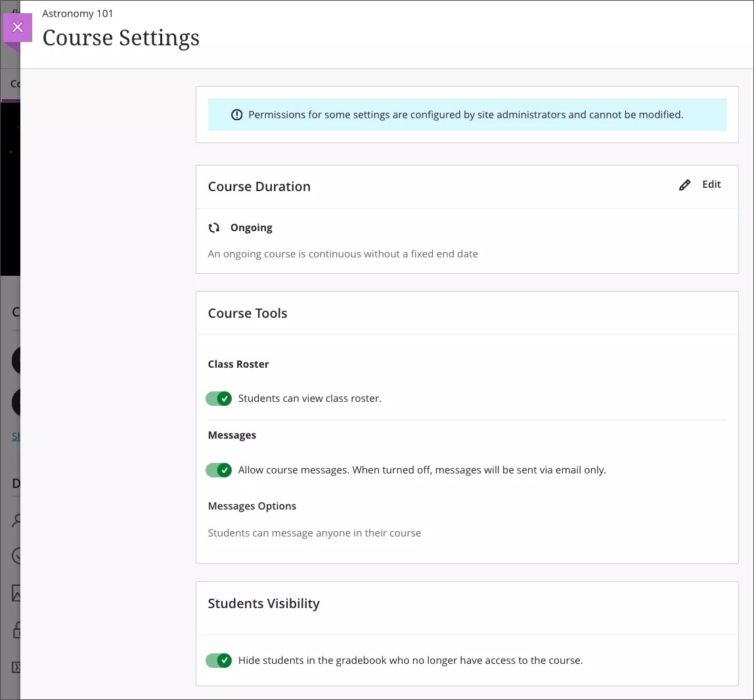Switch to the partially visible Content tab
The height and width of the screenshot is (700, 754).
pos(14,84)
